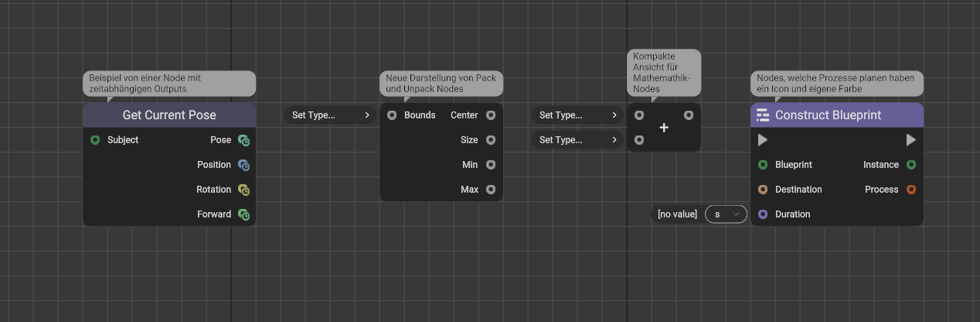Open the upper Set Type selector of math node
Image resolution: width=980 pixels, height=322 pixels.
click(578, 115)
